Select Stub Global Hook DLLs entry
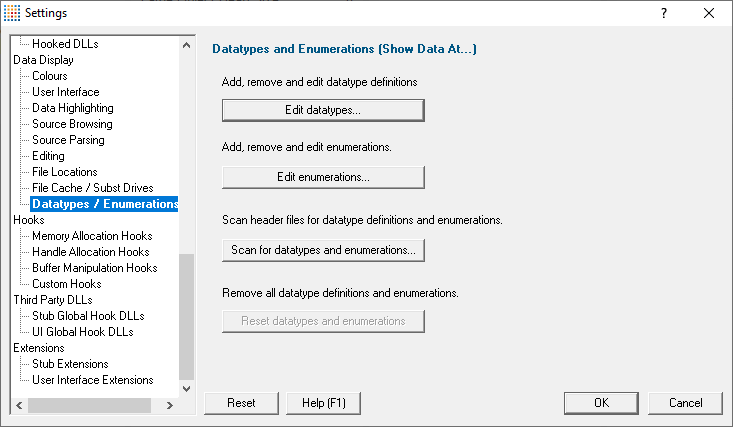This screenshot has height=427, width=733. point(88,316)
